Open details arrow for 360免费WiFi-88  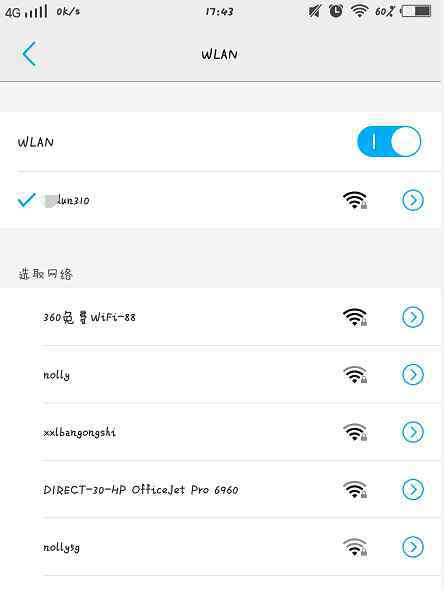coord(413,317)
